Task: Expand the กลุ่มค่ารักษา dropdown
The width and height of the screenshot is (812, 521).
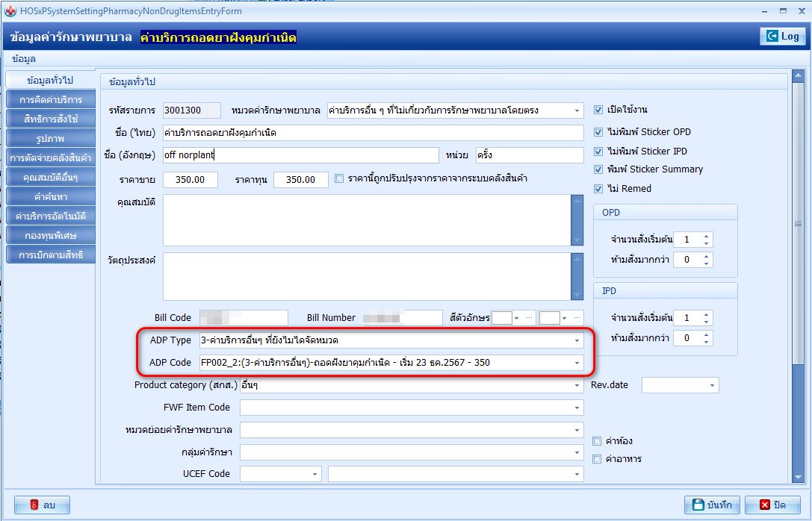Action: (577, 452)
